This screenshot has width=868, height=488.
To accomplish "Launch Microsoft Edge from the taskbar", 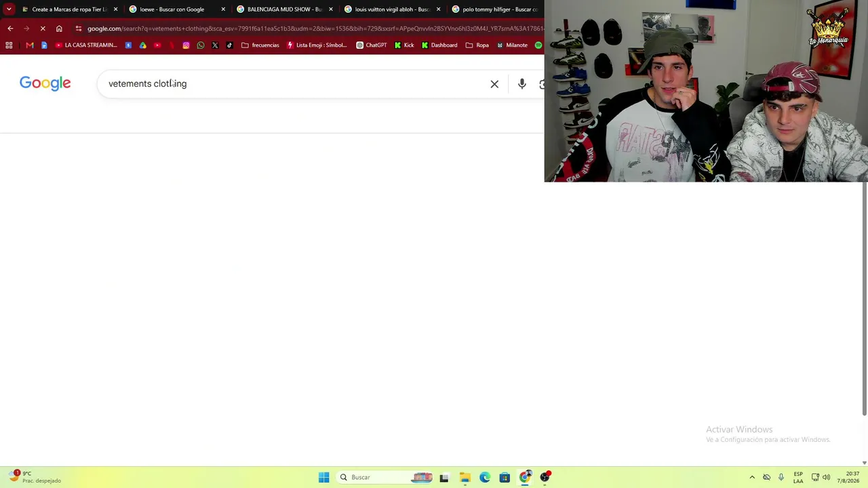I will tap(485, 478).
